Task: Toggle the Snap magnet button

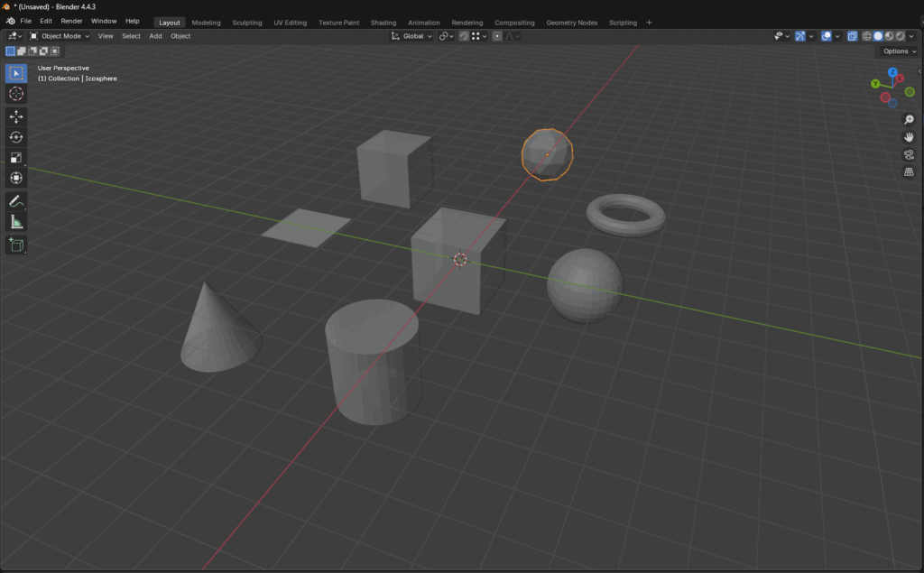Action: (464, 36)
